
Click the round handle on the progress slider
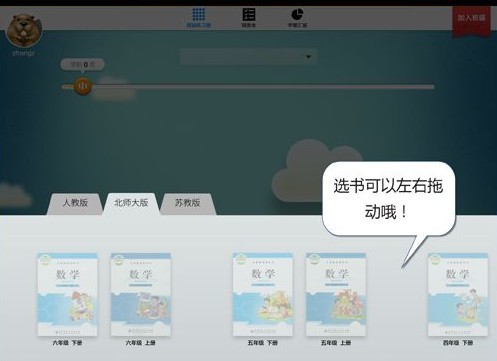tap(82, 86)
